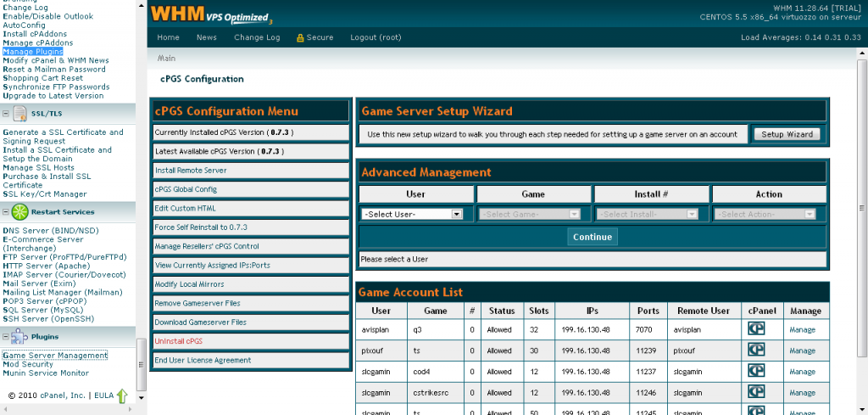Open Mod Security in sidebar
The image size is (868, 415).
(28, 364)
